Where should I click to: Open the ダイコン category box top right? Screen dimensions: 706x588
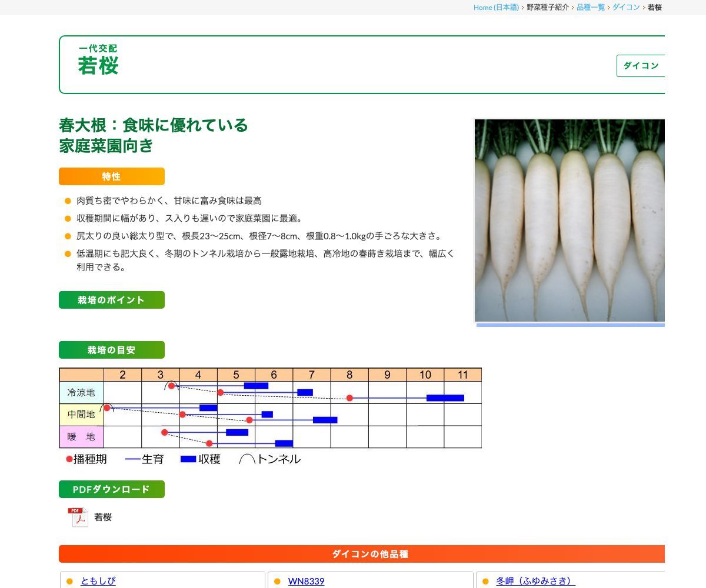[x=641, y=66]
